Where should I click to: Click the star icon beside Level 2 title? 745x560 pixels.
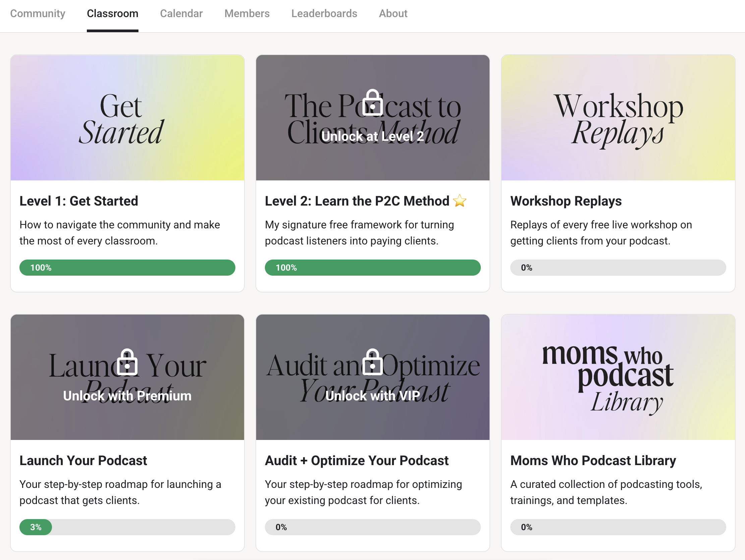pyautogui.click(x=460, y=201)
